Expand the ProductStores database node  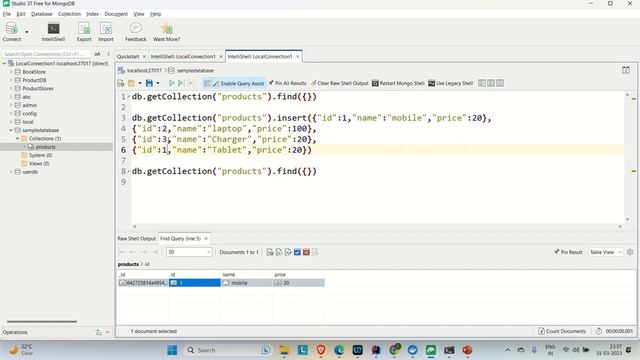pyautogui.click(x=11, y=89)
